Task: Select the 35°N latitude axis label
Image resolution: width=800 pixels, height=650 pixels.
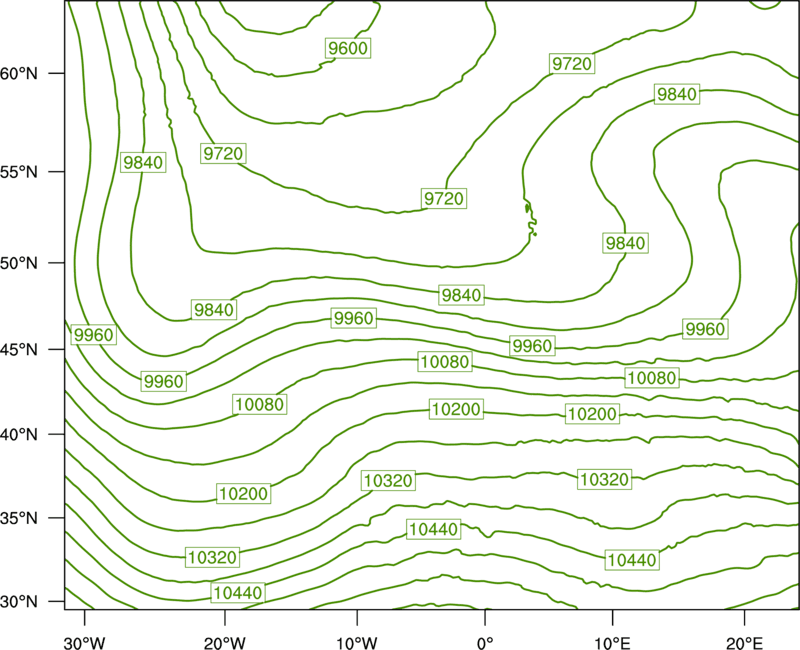Action: pyautogui.click(x=19, y=518)
